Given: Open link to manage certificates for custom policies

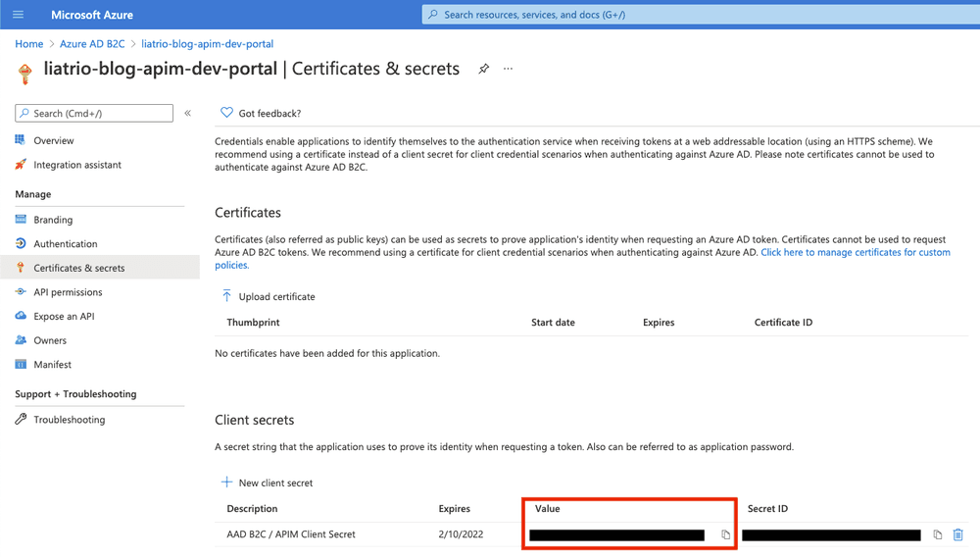Looking at the screenshot, I should pos(855,252).
